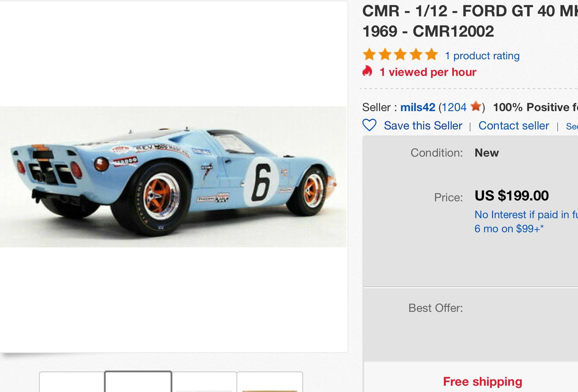Click the orange feedback star beside 1204

(476, 107)
